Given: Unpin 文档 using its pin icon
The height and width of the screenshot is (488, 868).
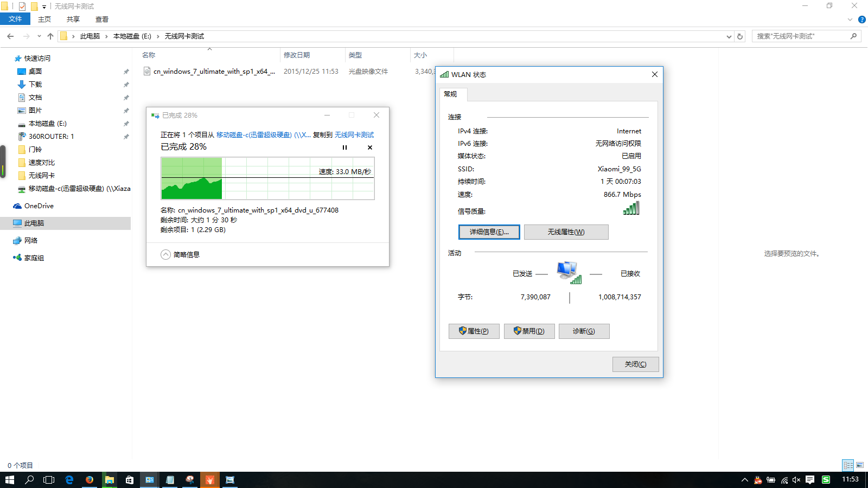Looking at the screenshot, I should click(x=126, y=98).
